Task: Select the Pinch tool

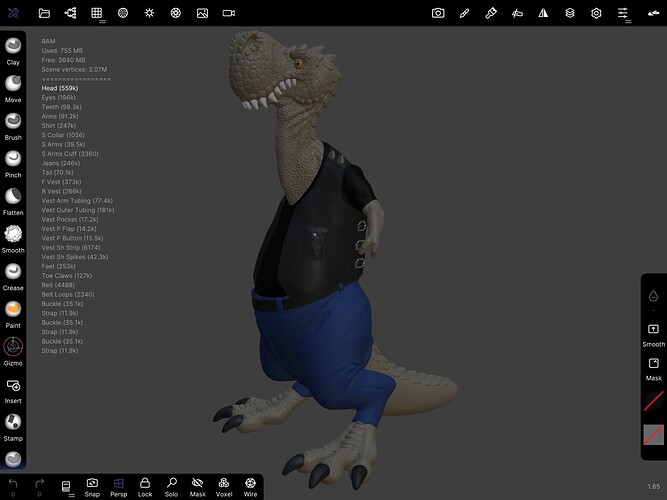Action: click(13, 164)
